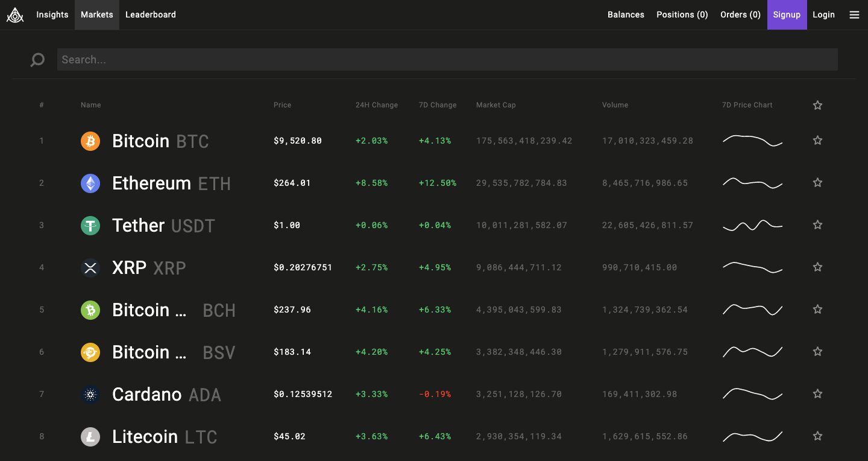Screen dimensions: 868x461
Task: Click the XRP coin logo
Action: point(90,268)
